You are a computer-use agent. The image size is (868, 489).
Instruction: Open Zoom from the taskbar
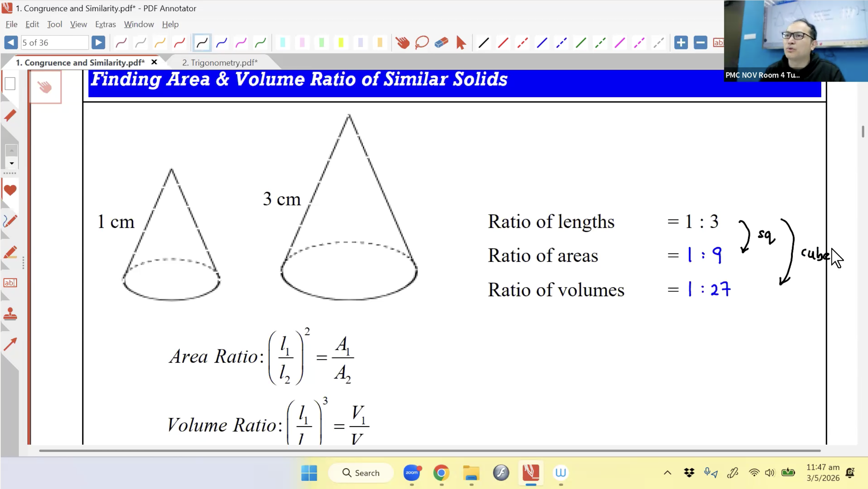click(x=412, y=473)
